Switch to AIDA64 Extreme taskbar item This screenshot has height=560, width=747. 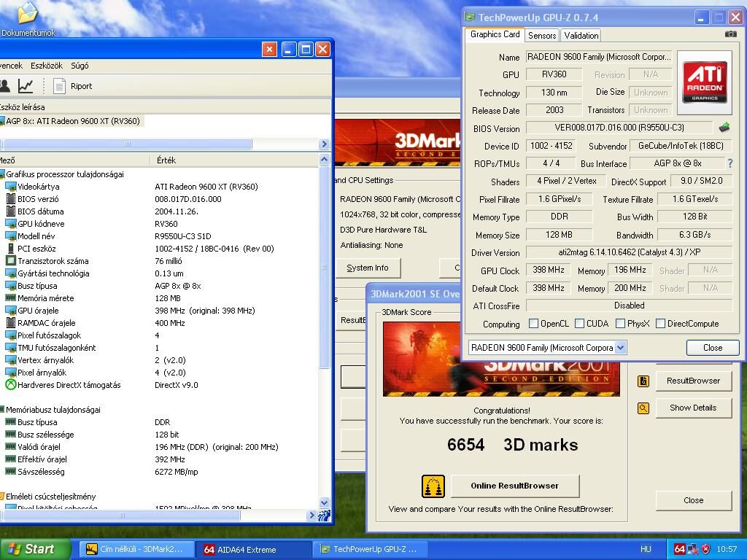click(x=253, y=549)
